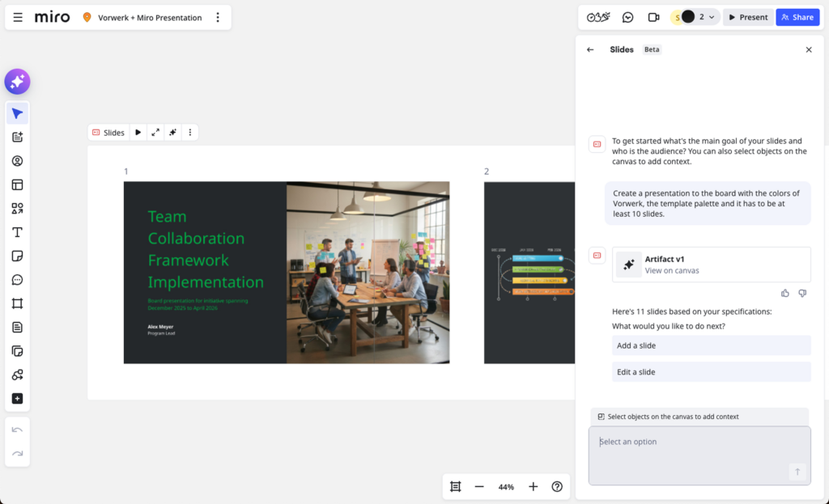Toggle fullscreen for the Slides frame
Screen dimensions: 829x504
click(155, 132)
